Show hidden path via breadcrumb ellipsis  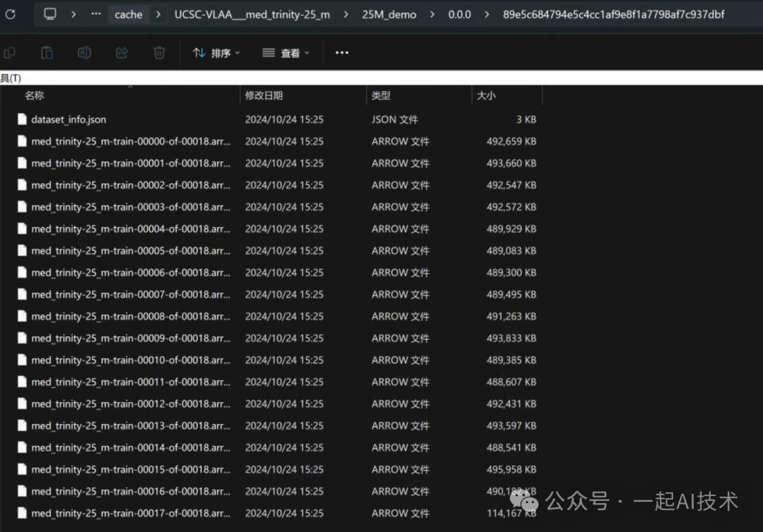[96, 14]
